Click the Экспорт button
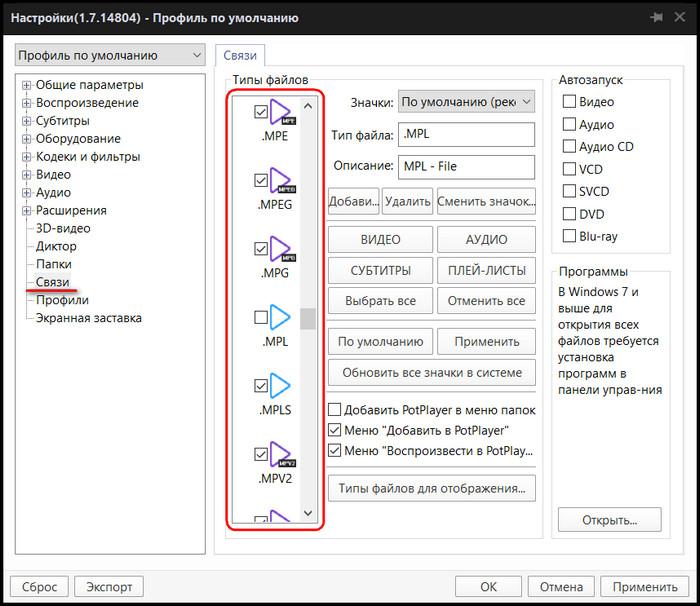The height and width of the screenshot is (606, 700). pyautogui.click(x=109, y=586)
